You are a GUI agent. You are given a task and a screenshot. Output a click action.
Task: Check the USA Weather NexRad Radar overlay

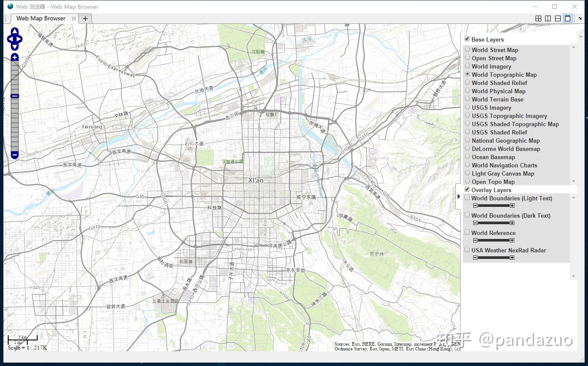click(467, 249)
